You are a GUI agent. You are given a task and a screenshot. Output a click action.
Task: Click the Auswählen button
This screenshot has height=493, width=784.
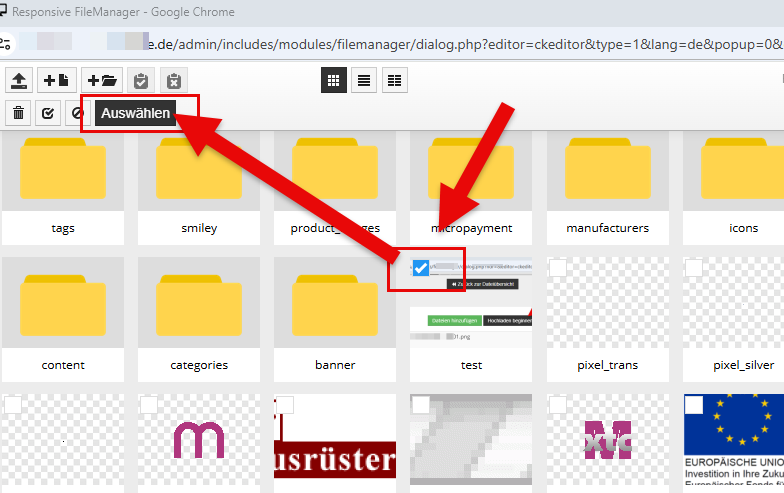click(x=135, y=113)
